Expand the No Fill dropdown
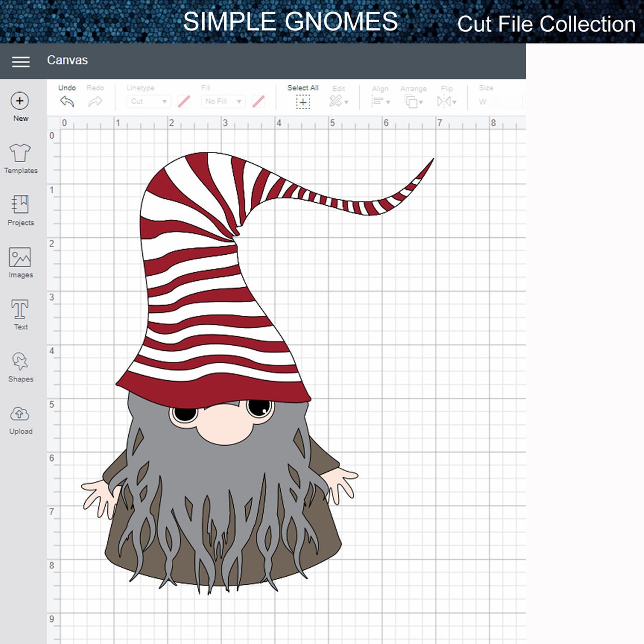 point(223,101)
